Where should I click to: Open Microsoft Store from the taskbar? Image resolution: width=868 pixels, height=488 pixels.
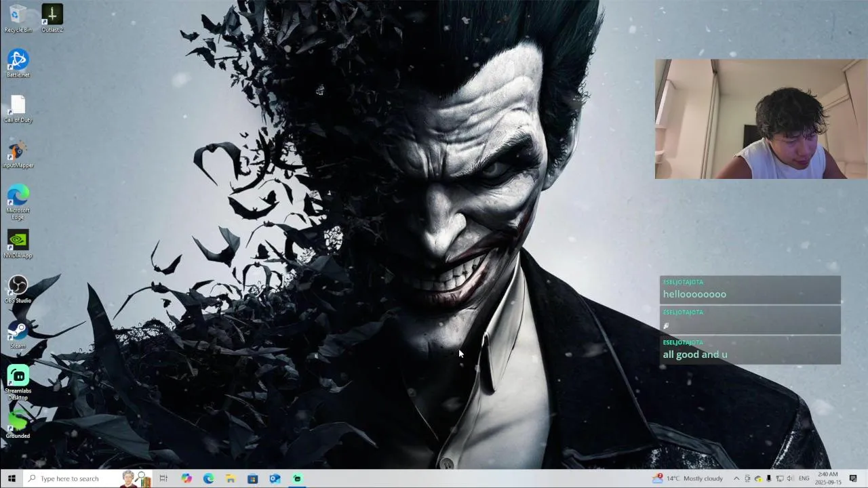(x=252, y=479)
